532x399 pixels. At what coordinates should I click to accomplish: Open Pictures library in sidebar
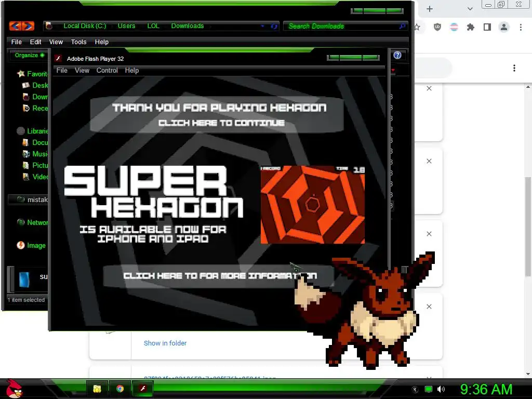[x=36, y=165]
